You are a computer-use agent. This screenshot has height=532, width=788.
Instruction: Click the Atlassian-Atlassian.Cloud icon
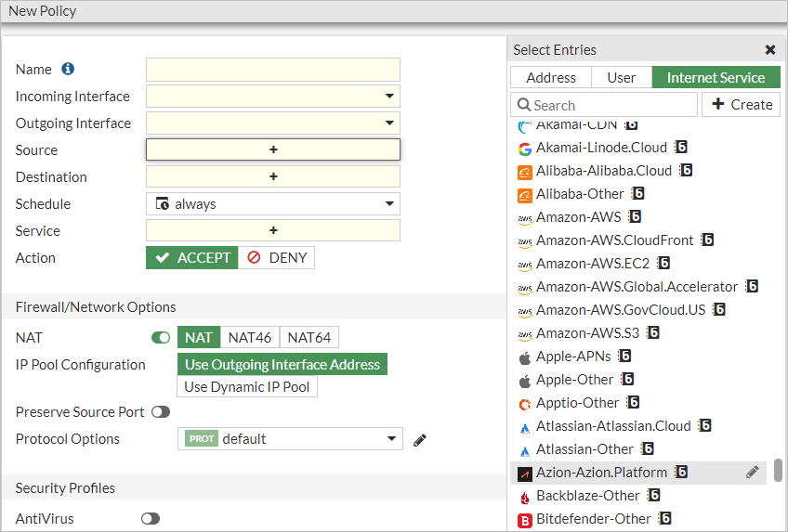point(525,428)
